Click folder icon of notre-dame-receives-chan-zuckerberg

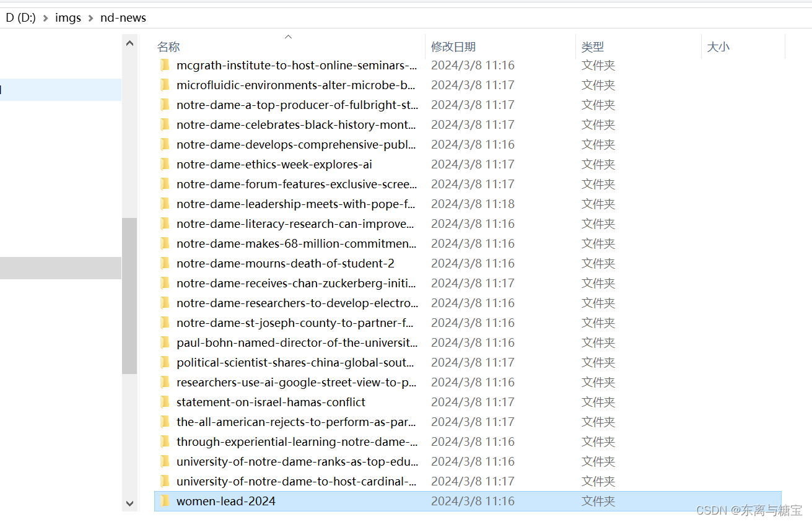click(165, 283)
